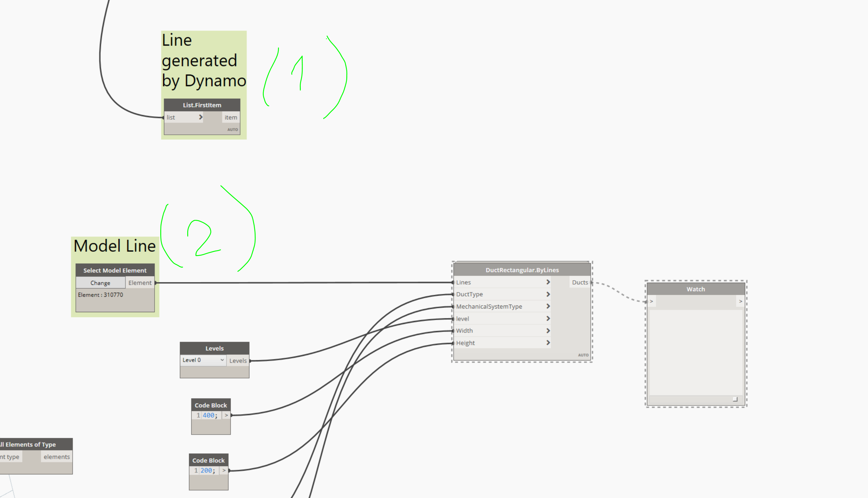This screenshot has height=498, width=868.
Task: Click the Ducts output port
Action: point(580,282)
